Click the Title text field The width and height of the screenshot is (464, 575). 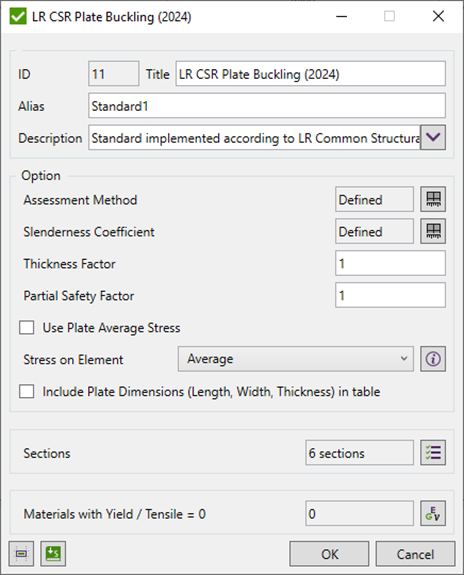point(311,74)
